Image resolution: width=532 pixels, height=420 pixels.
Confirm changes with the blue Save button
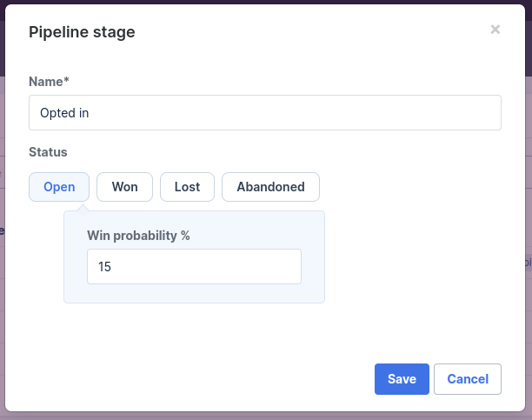pos(402,379)
